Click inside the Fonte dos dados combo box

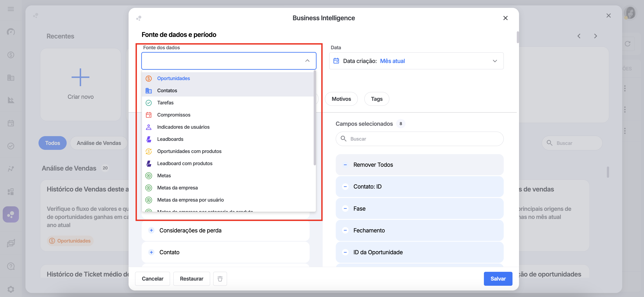coord(229,61)
